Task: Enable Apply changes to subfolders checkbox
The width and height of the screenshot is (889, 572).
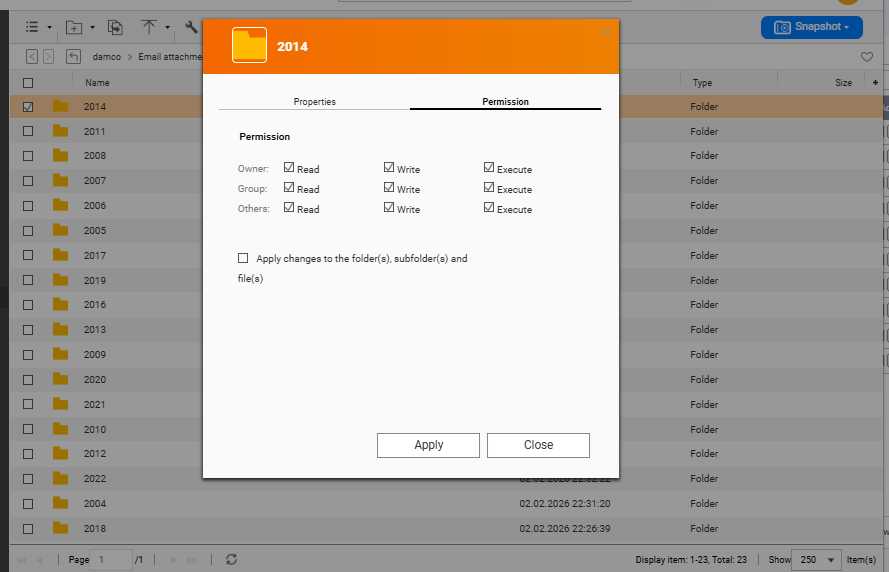Action: pyautogui.click(x=243, y=258)
